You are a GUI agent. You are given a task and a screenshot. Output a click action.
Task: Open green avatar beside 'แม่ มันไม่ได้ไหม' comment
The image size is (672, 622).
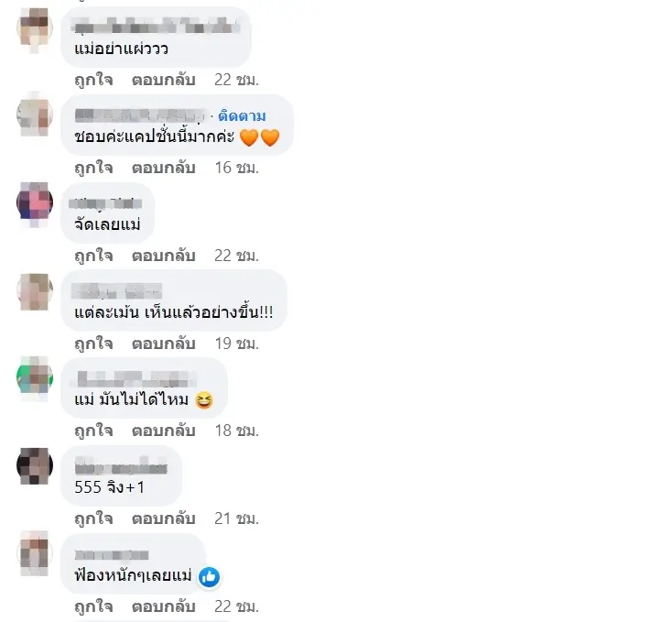(x=35, y=377)
